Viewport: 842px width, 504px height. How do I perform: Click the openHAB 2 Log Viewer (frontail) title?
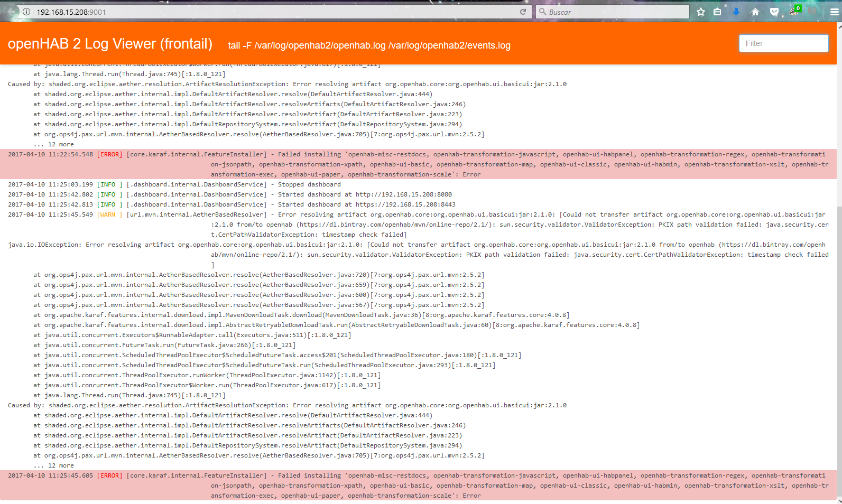(110, 44)
